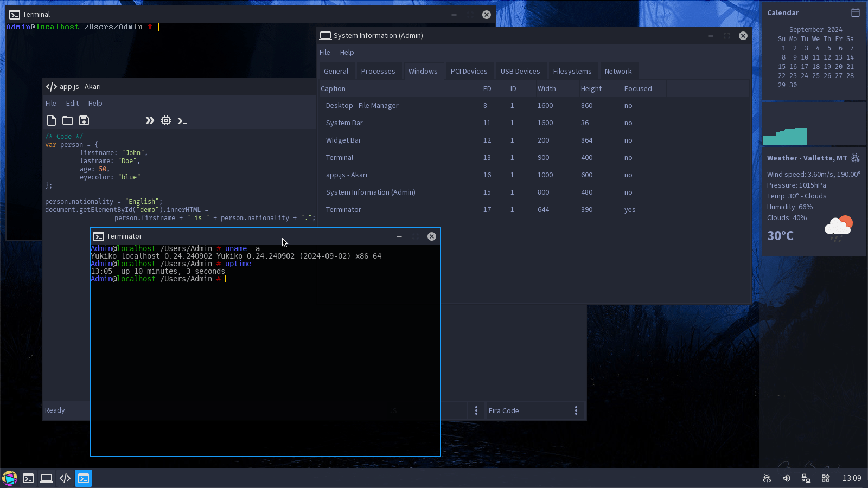Click the double chevron icon in Akari toolbar

150,120
